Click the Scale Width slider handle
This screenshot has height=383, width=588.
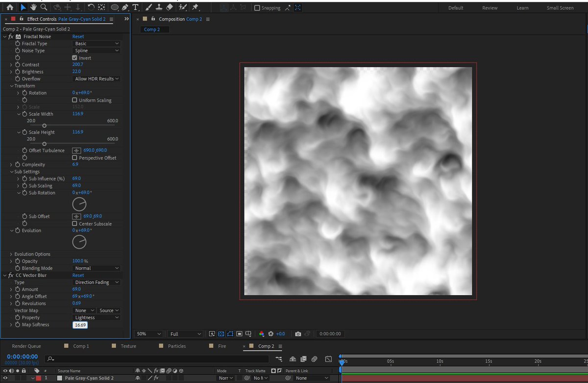pos(44,126)
